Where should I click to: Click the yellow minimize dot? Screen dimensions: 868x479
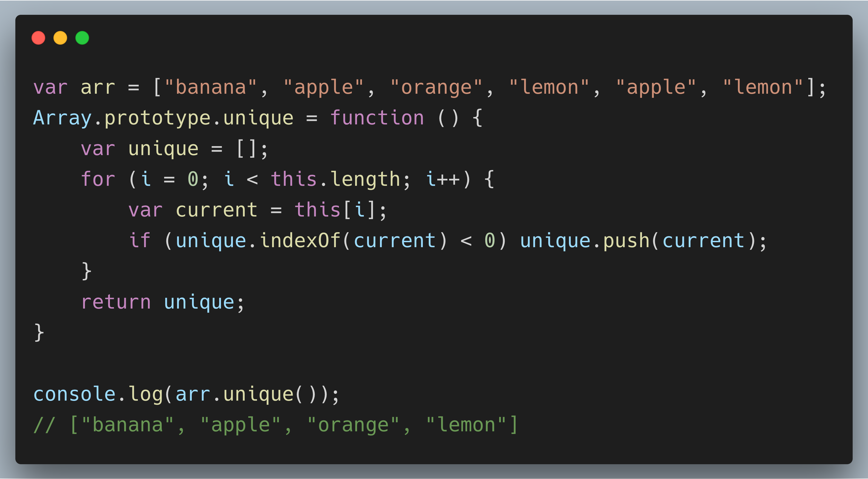click(60, 38)
